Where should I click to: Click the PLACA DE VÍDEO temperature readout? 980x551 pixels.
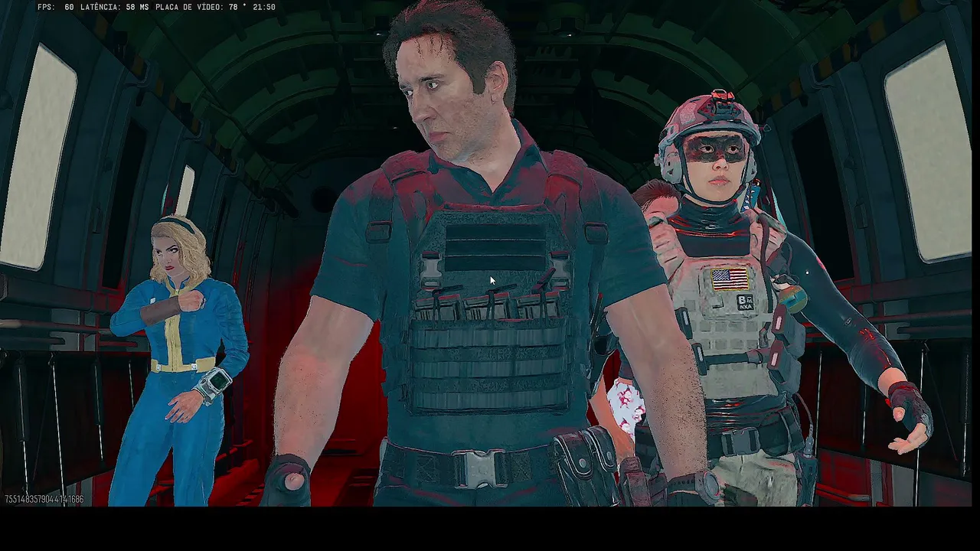click(201, 7)
